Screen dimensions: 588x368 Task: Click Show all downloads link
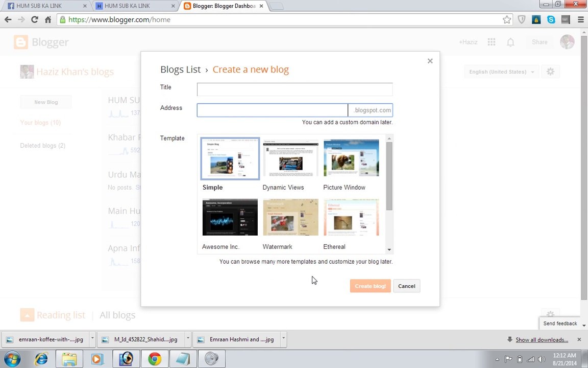click(x=542, y=340)
